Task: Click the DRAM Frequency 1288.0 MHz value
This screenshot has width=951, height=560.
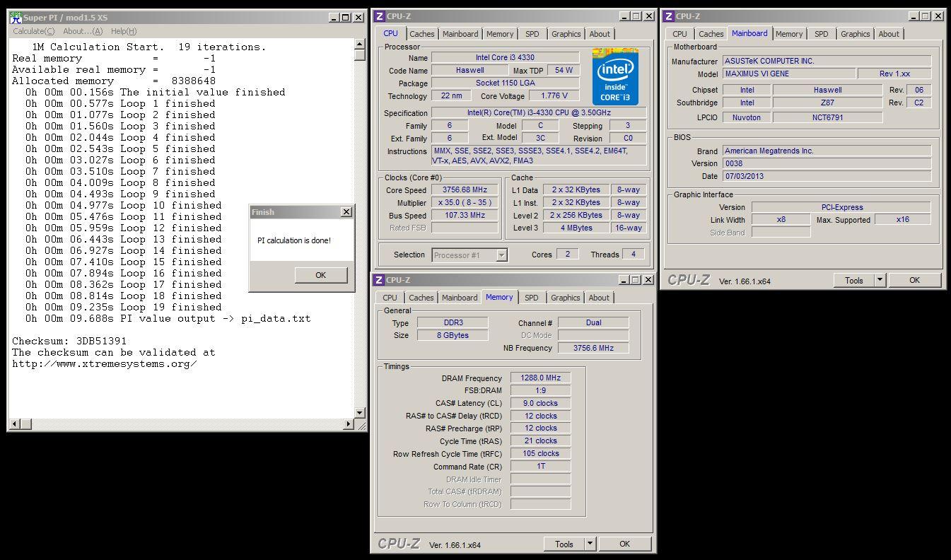Action: tap(540, 378)
